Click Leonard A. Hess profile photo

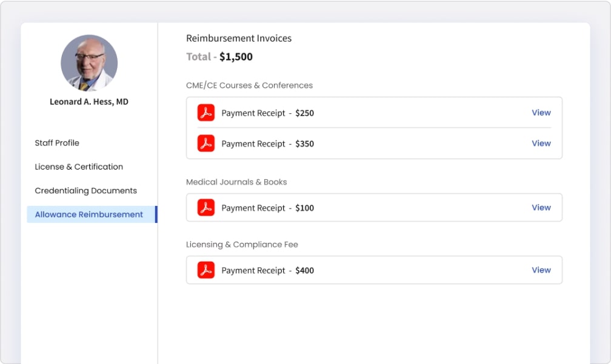(89, 63)
